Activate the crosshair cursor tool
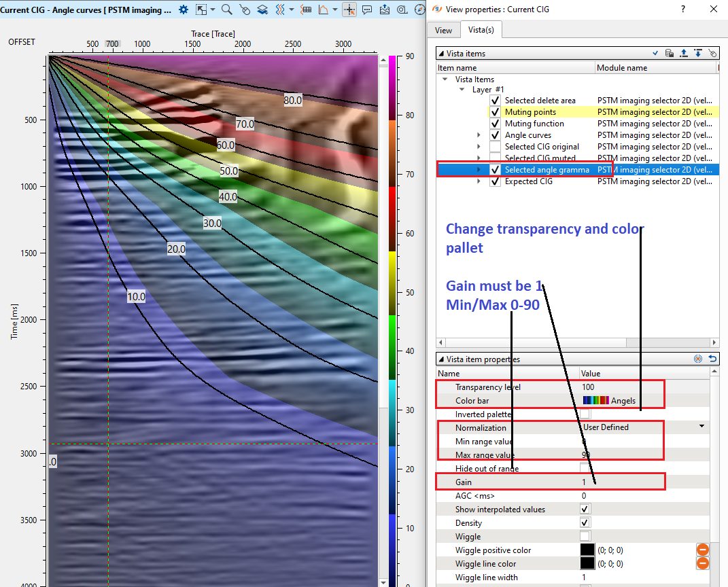This screenshot has width=728, height=587. [349, 10]
